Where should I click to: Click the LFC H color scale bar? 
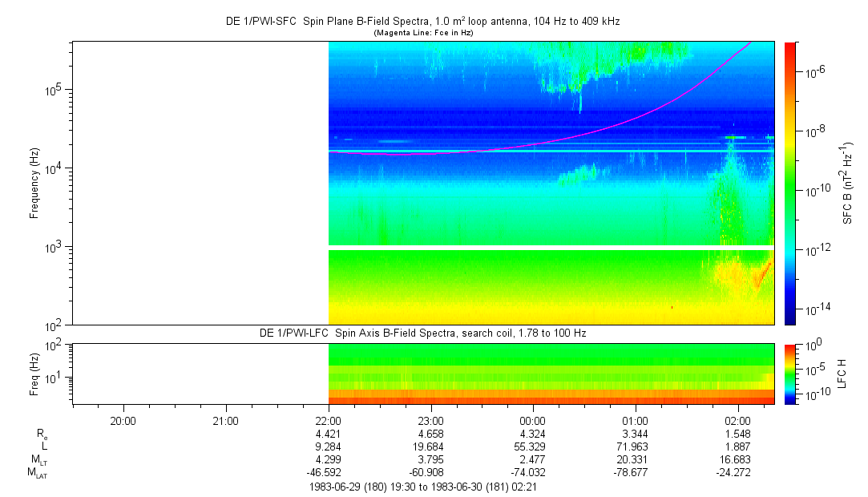[x=790, y=374]
